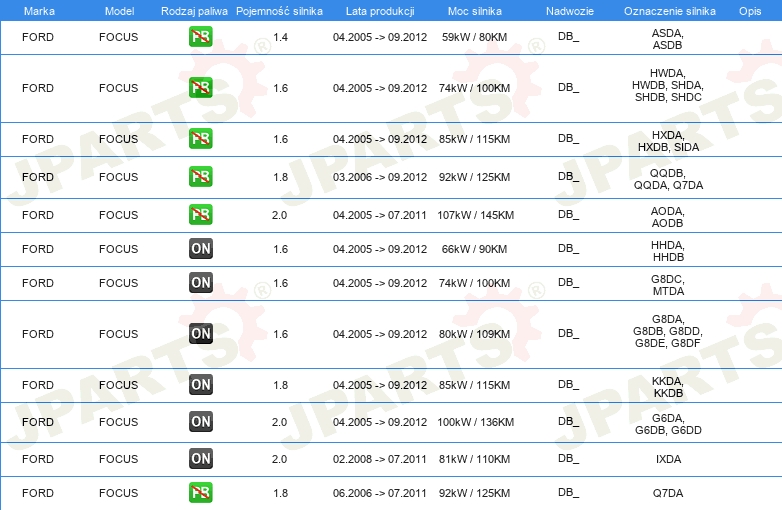782x510 pixels.
Task: Click petrol icon in the 107kW / 145KM row
Action: (200, 214)
